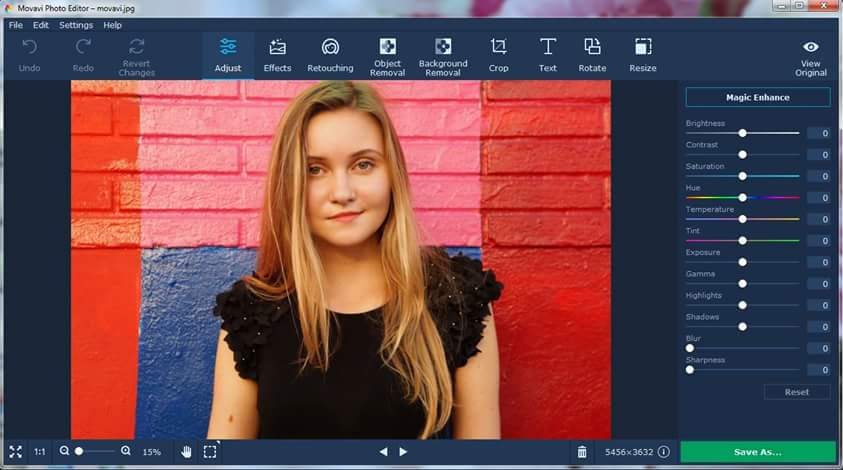Click the Save As button
This screenshot has width=843, height=470.
pos(757,452)
